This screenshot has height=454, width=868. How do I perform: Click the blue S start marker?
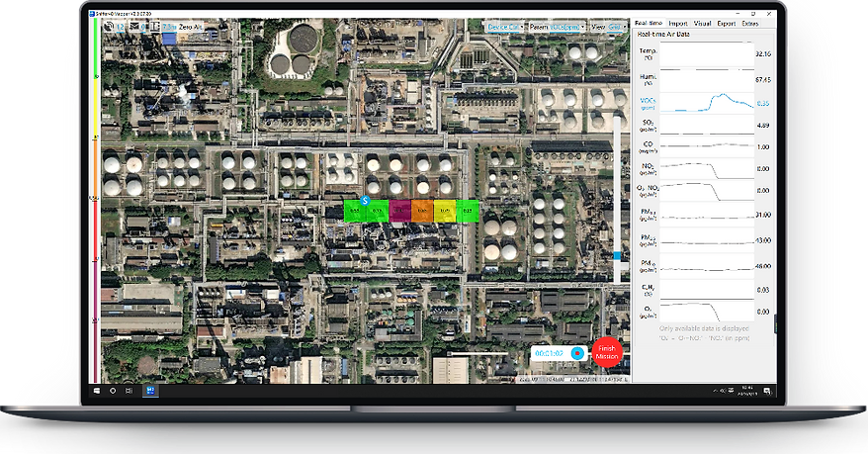coord(365,201)
